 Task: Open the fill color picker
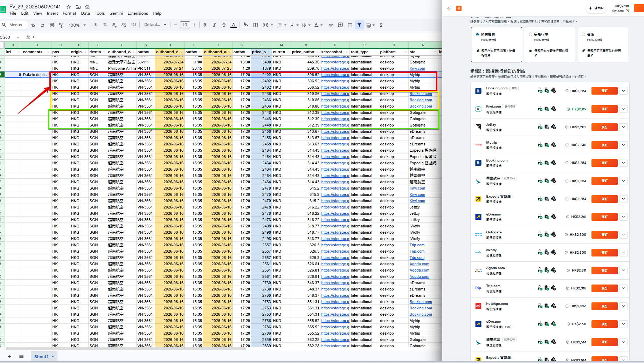tap(246, 25)
